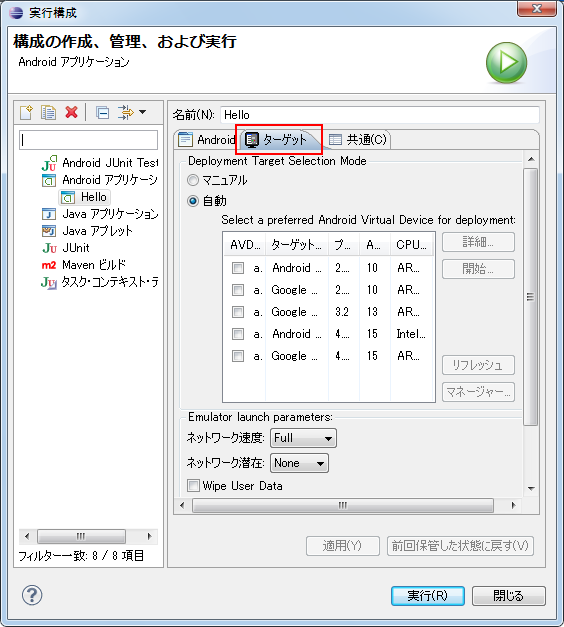Open the ネットワーク速度 Full dropdown

click(304, 438)
